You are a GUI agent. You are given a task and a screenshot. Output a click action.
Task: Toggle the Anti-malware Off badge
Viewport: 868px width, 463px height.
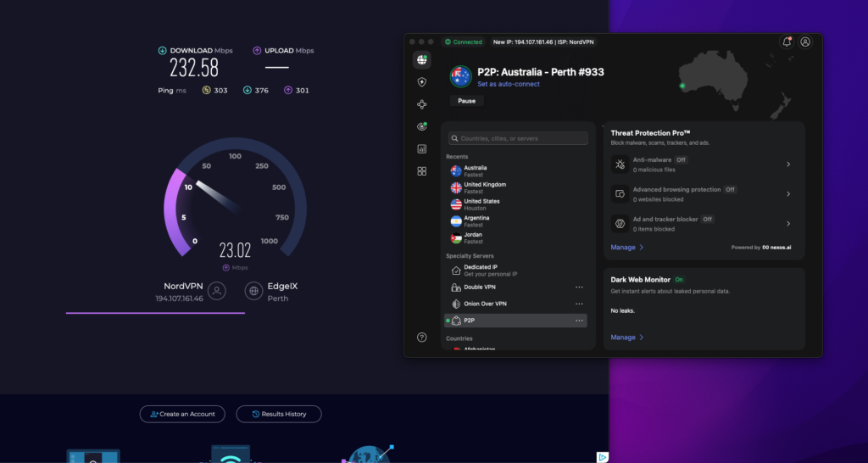coord(681,160)
